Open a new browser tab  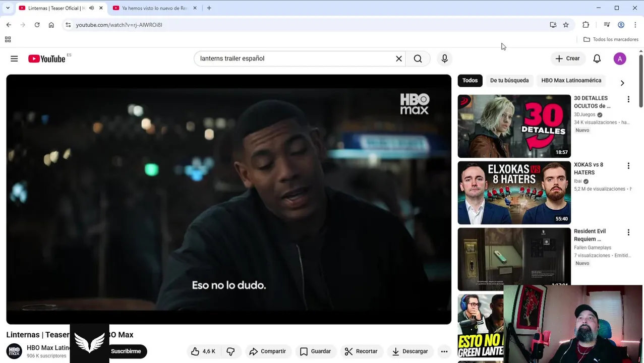tap(209, 8)
